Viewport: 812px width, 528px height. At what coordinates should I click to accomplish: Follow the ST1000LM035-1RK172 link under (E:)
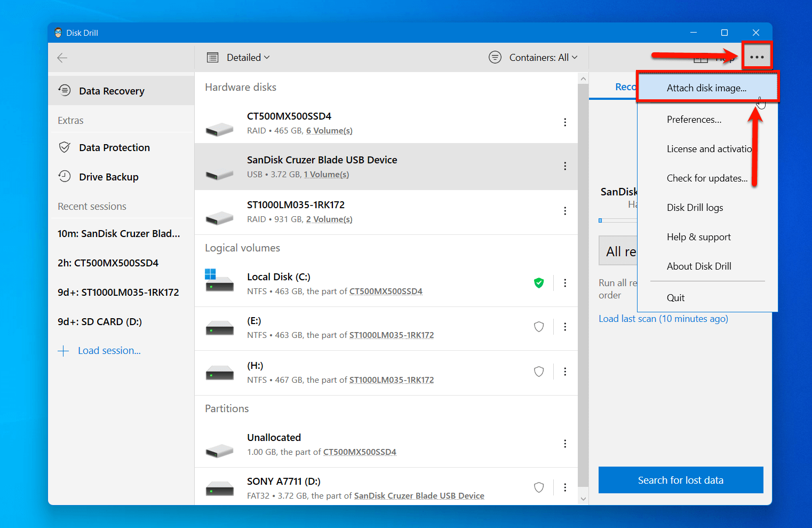(x=392, y=335)
